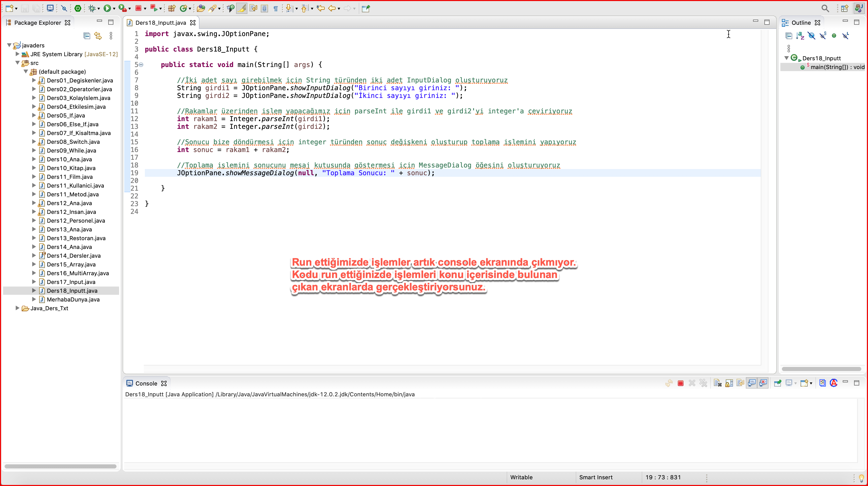Click the Package Explorer horizontal scrollbar
Image resolution: width=868 pixels, height=486 pixels.
pyautogui.click(x=60, y=466)
